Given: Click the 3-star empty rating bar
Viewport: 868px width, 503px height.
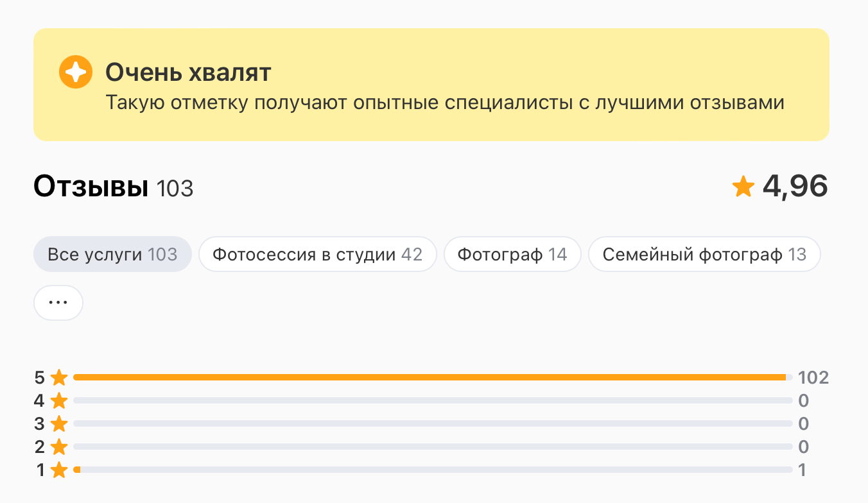Looking at the screenshot, I should click(x=433, y=424).
